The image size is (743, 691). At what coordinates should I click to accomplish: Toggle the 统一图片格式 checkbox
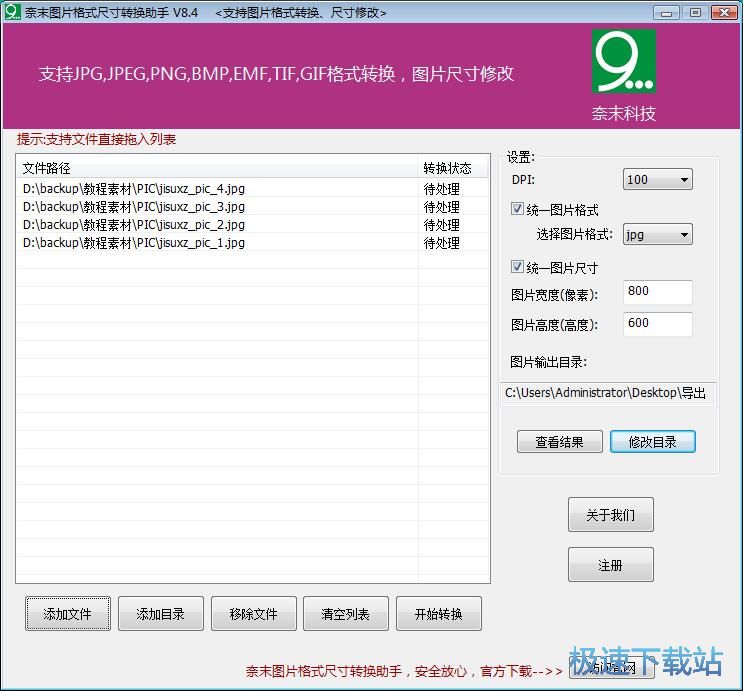point(517,209)
